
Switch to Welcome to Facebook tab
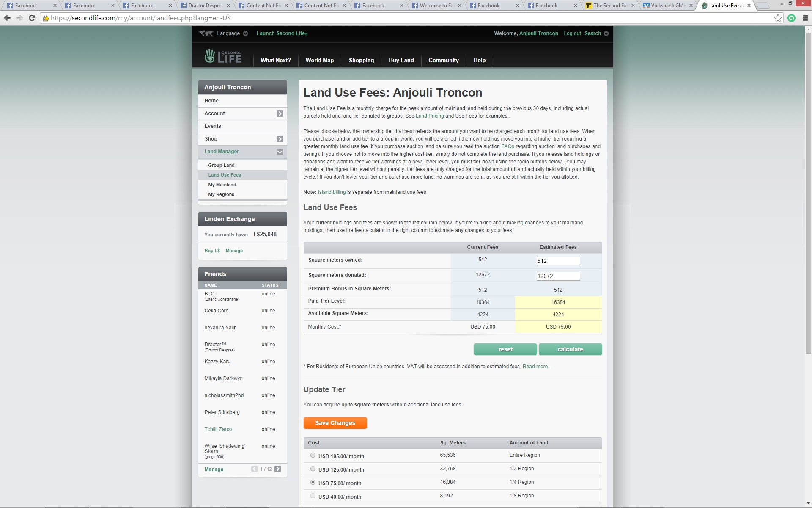(x=437, y=6)
